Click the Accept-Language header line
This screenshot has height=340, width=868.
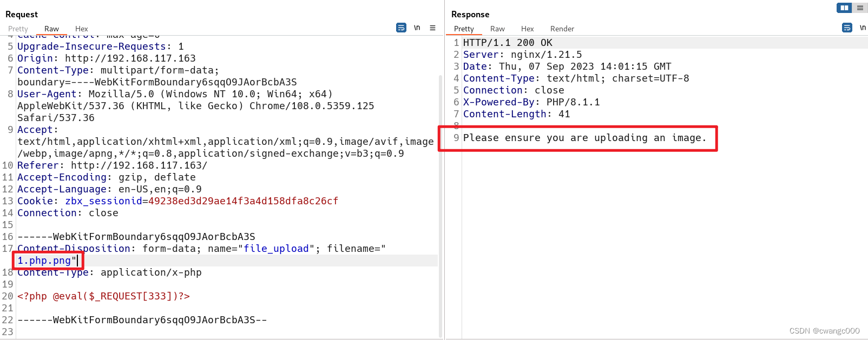click(x=109, y=189)
